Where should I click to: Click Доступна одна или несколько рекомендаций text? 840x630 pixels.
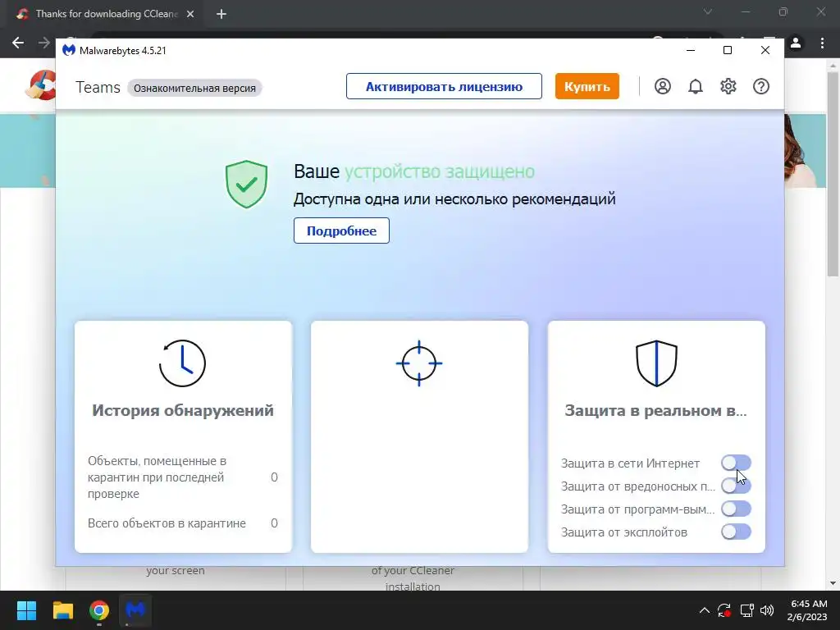pyautogui.click(x=454, y=199)
